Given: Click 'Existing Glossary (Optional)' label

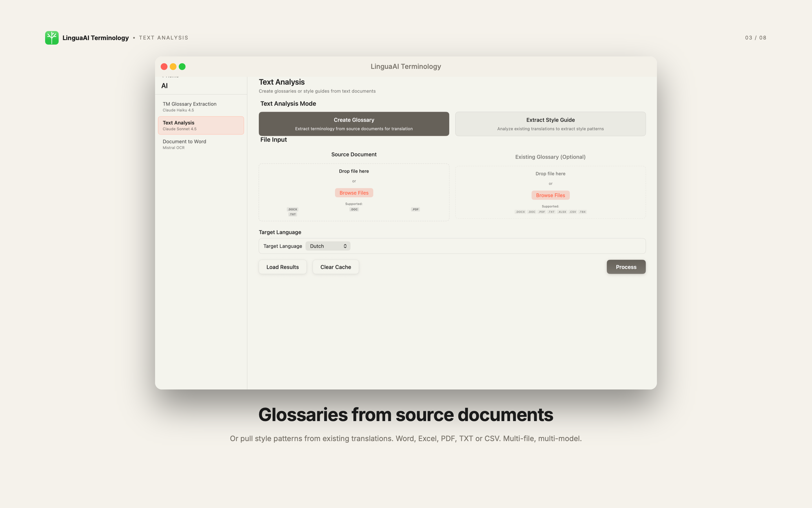Looking at the screenshot, I should pos(550,157).
